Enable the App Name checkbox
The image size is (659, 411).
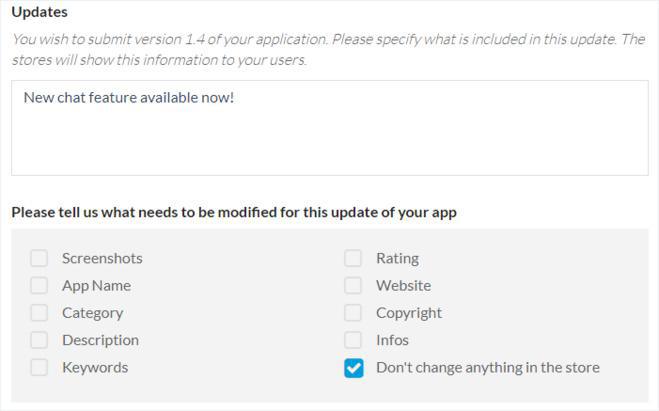pos(39,285)
